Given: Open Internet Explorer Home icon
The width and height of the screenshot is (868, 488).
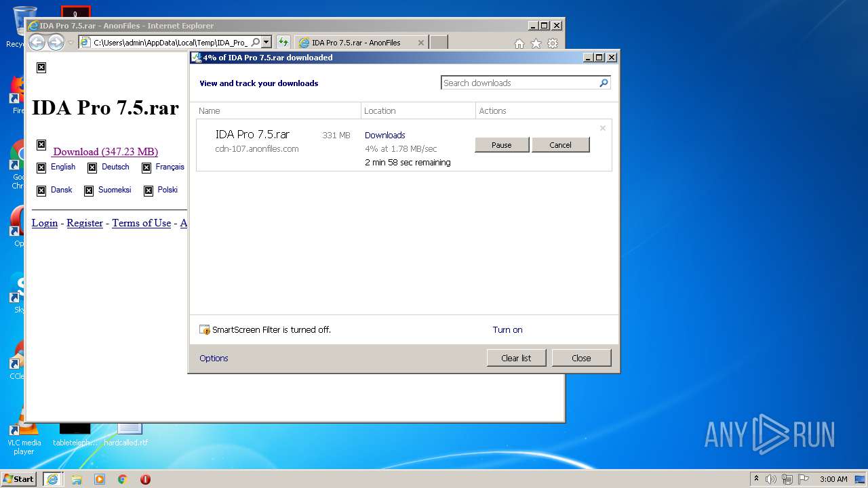Looking at the screenshot, I should click(519, 43).
